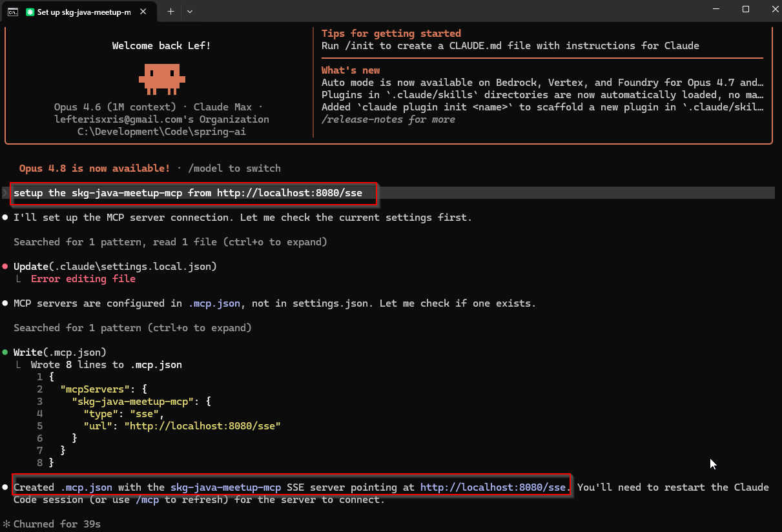Click the "Error editing file" message
The height and width of the screenshot is (532, 782).
click(x=83, y=279)
